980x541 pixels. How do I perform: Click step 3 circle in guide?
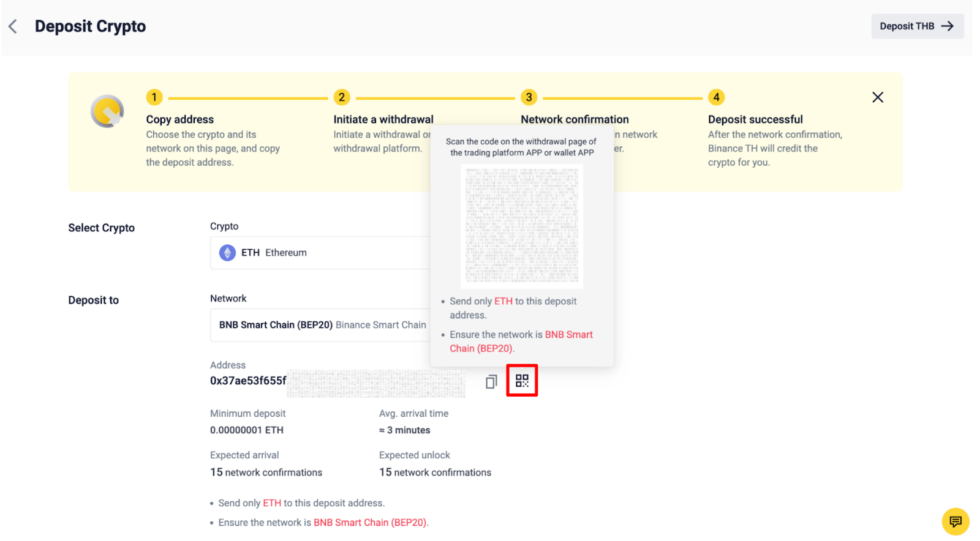click(x=529, y=97)
